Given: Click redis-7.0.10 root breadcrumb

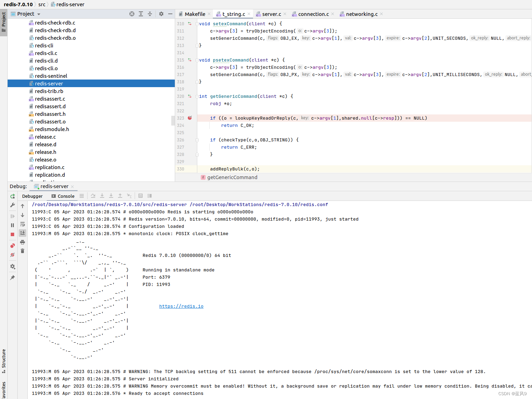Looking at the screenshot, I should coord(18,4).
